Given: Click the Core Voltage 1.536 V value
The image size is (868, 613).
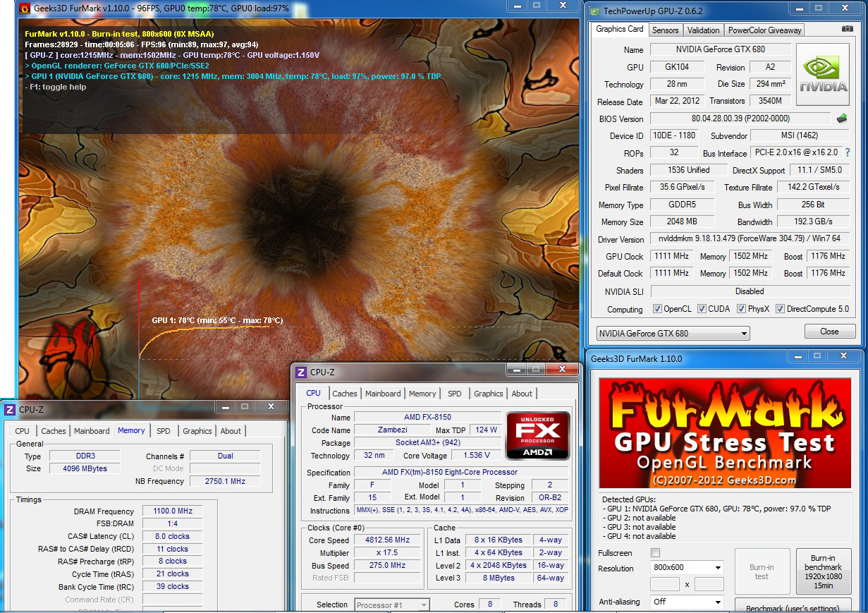Looking at the screenshot, I should coord(476,456).
